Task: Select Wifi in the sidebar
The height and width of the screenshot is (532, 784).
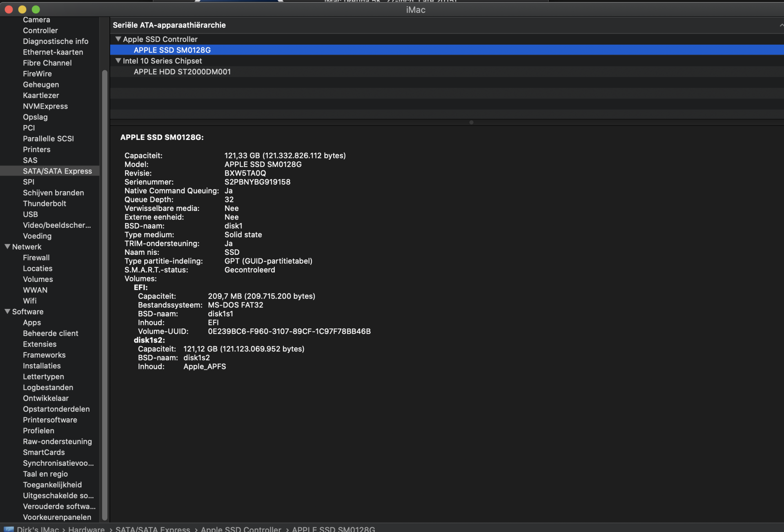Action: point(29,301)
